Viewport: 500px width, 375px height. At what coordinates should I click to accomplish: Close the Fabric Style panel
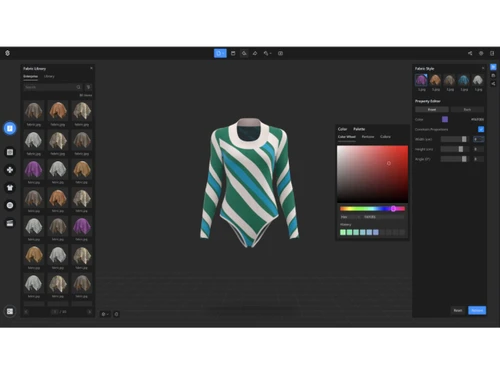point(483,68)
